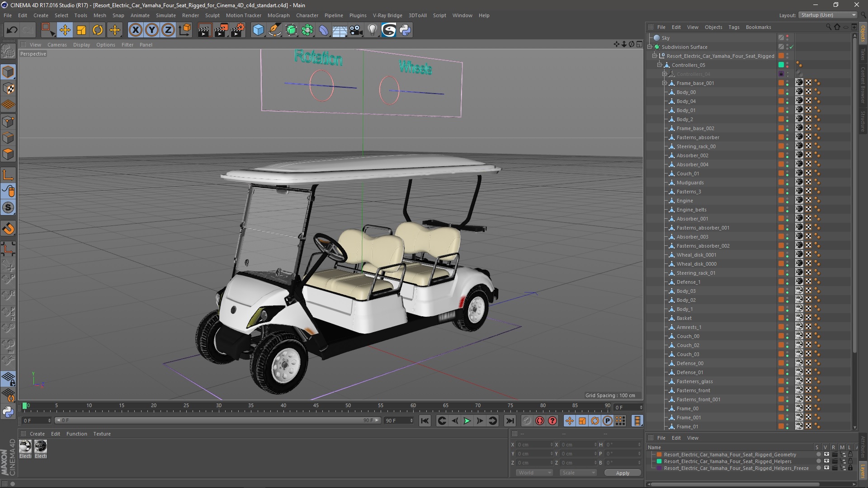The image size is (868, 488).
Task: Open the Simulate menu
Action: pyautogui.click(x=166, y=15)
